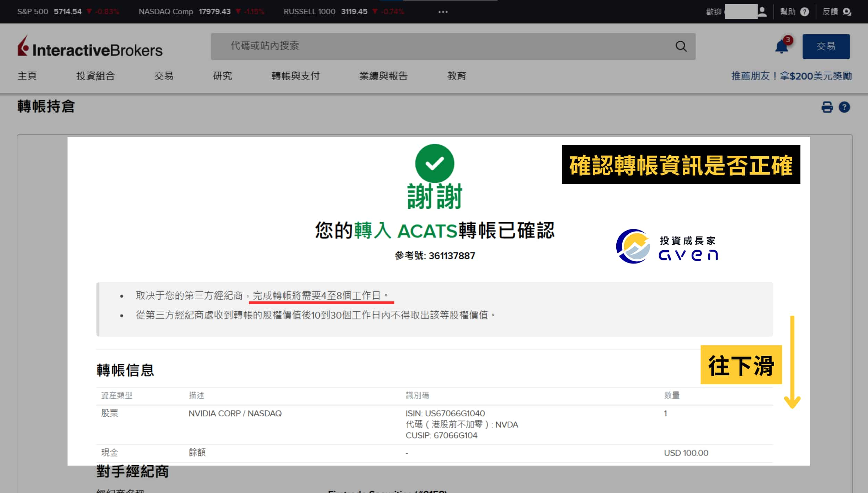Click the 股票 asset type cell

coord(110,413)
